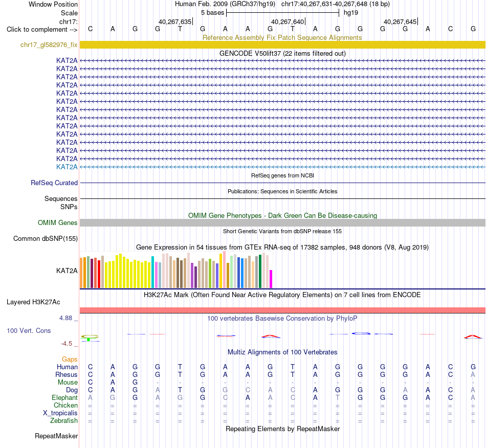
Task: Click the 'Sequences' track label
Action: point(61,198)
